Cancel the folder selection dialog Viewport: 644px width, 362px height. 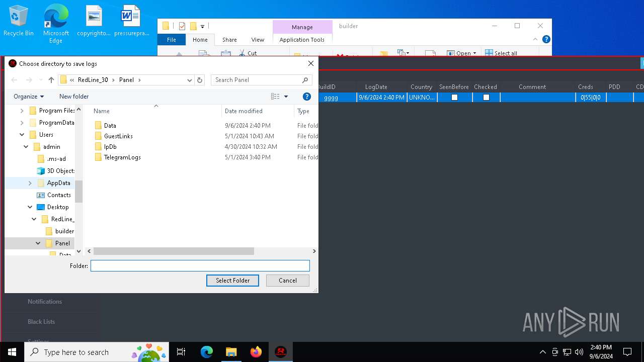288,281
